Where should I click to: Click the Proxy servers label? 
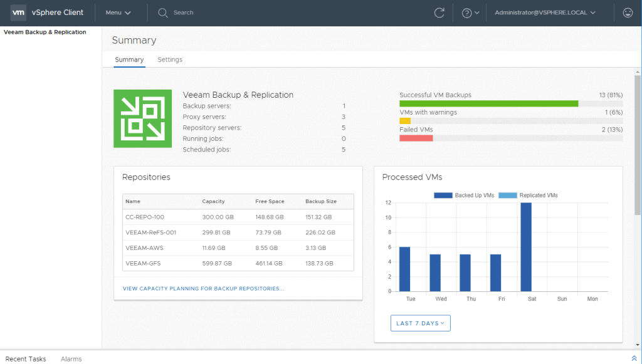(204, 117)
